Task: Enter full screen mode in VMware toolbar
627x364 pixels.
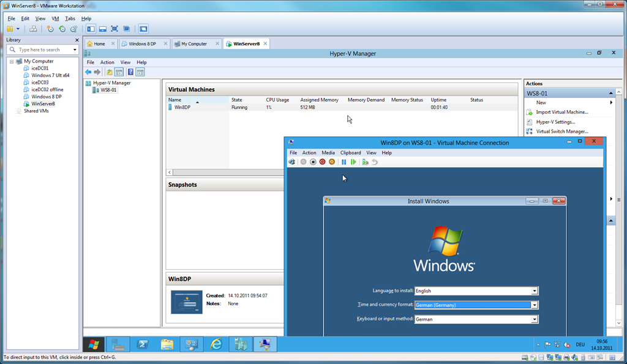Action: (115, 29)
